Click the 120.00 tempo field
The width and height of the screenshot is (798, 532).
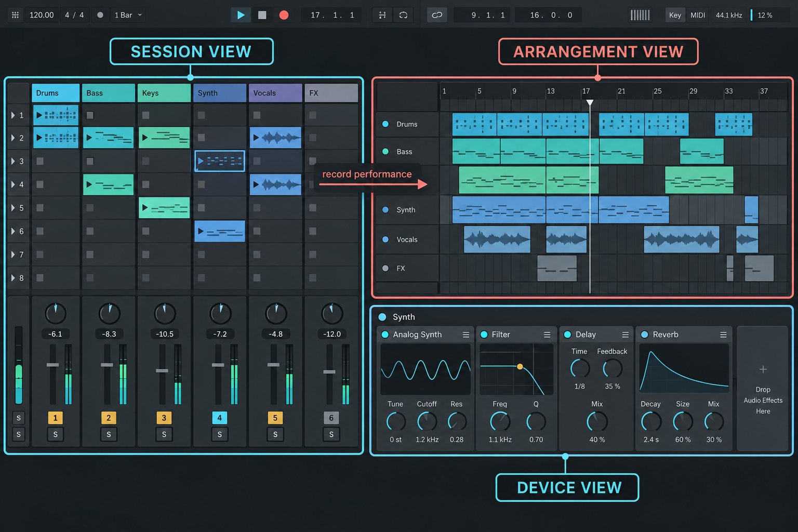[42, 15]
